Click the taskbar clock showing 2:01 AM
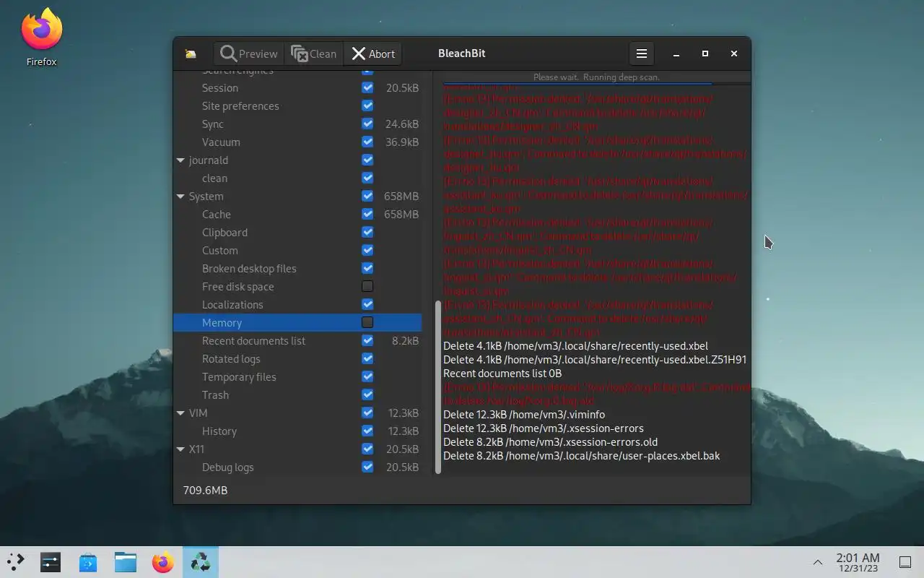The height and width of the screenshot is (578, 924). 858,562
